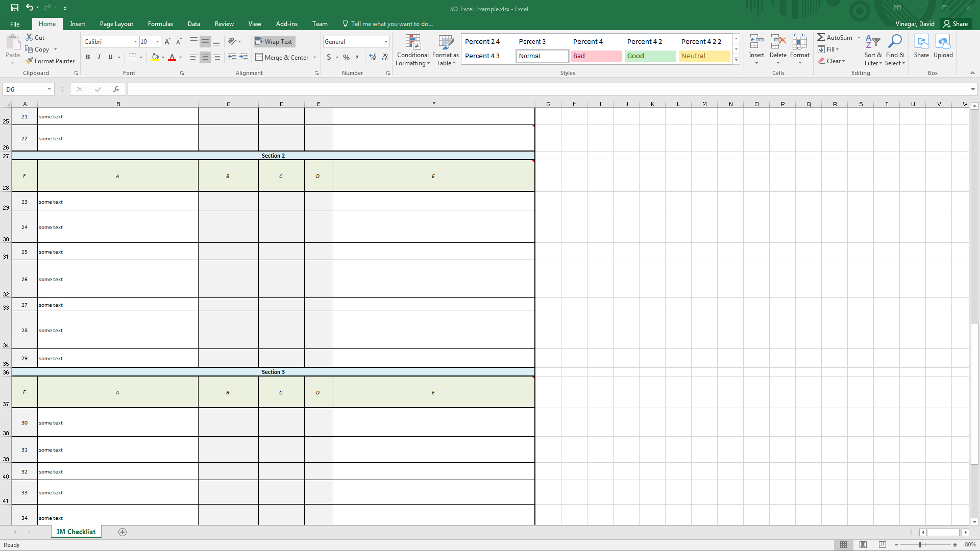Open Conditional Formatting options
Viewport: 980px width, 551px height.
point(412,49)
